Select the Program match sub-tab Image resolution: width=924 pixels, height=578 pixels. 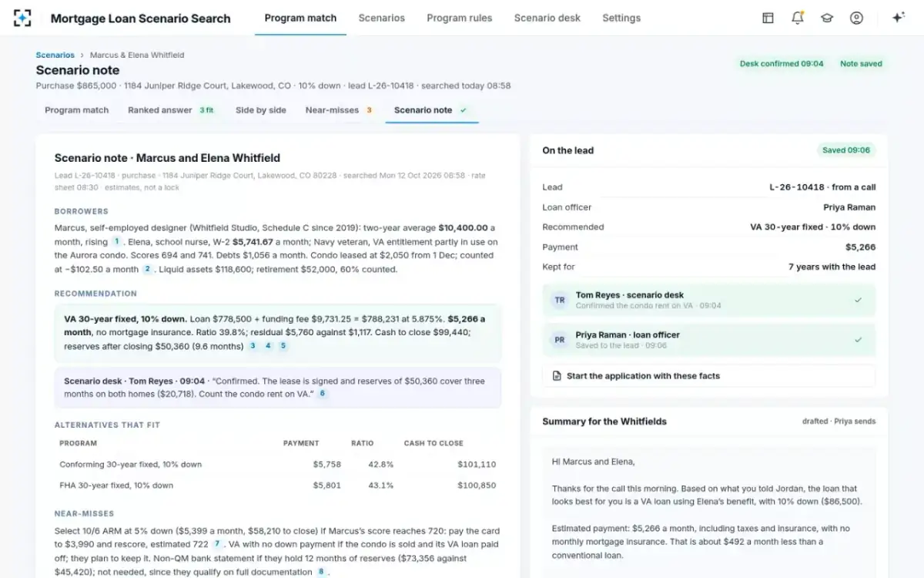76,110
